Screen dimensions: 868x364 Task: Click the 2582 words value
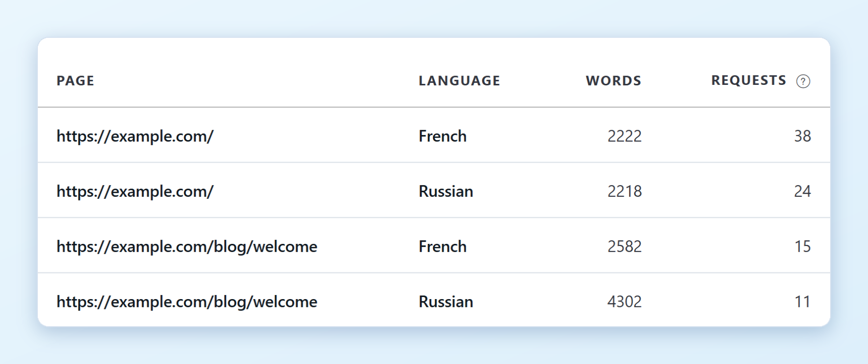624,246
